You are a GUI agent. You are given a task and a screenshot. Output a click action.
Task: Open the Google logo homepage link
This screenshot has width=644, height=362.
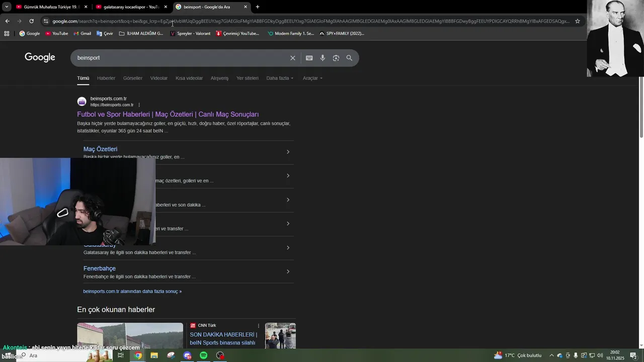pyautogui.click(x=40, y=57)
